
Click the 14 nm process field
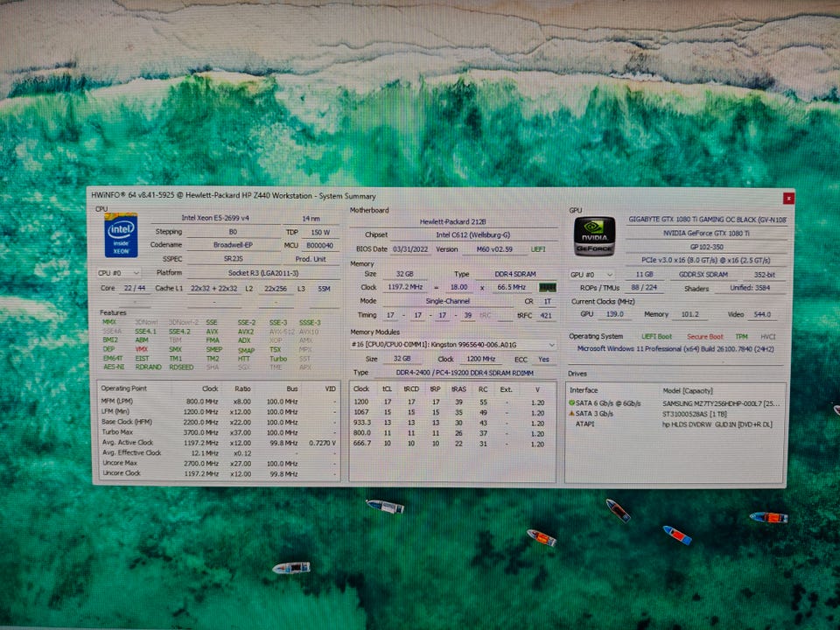coord(311,219)
